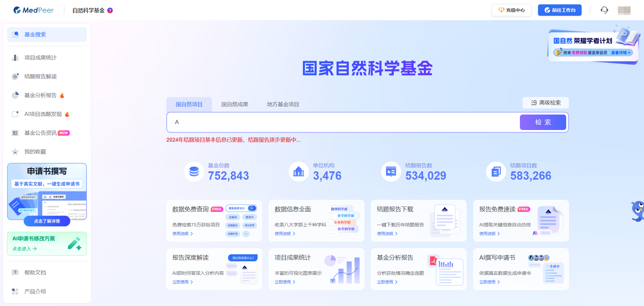This screenshot has height=306, width=644.
Task: Open customer service headset icon
Action: pos(604,10)
